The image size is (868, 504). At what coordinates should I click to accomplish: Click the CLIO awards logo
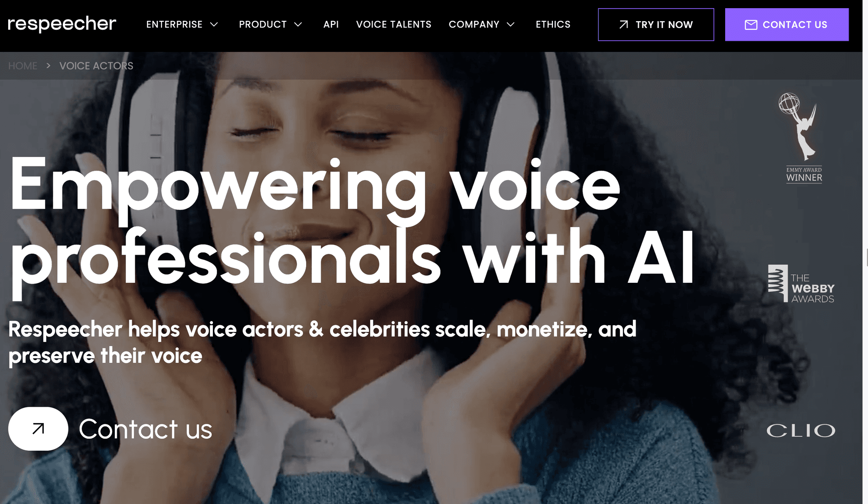pyautogui.click(x=802, y=430)
